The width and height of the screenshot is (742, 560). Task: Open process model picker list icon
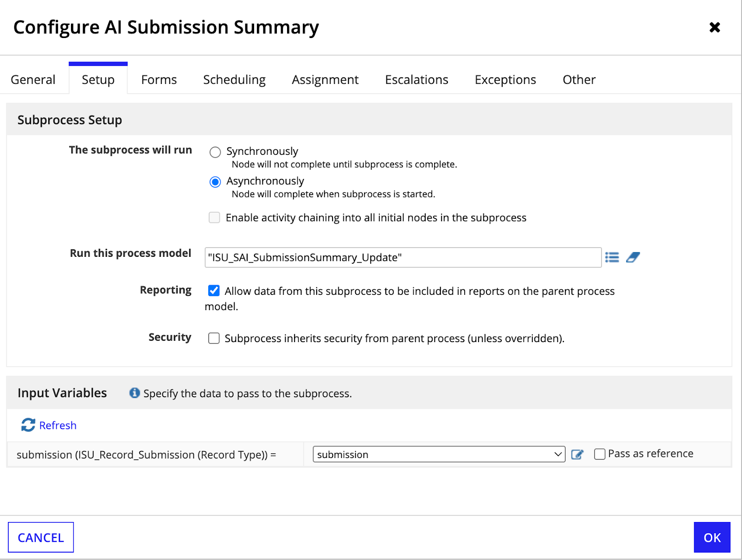[612, 257]
